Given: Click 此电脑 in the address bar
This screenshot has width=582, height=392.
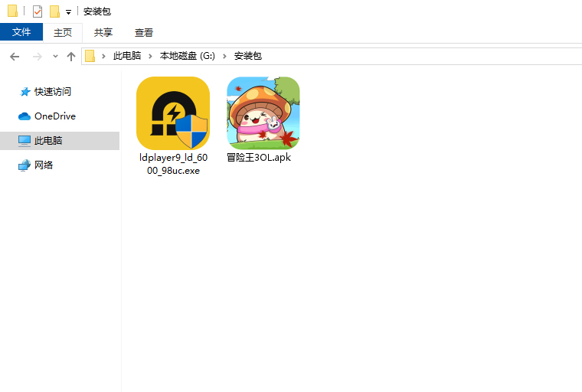Looking at the screenshot, I should click(x=127, y=56).
